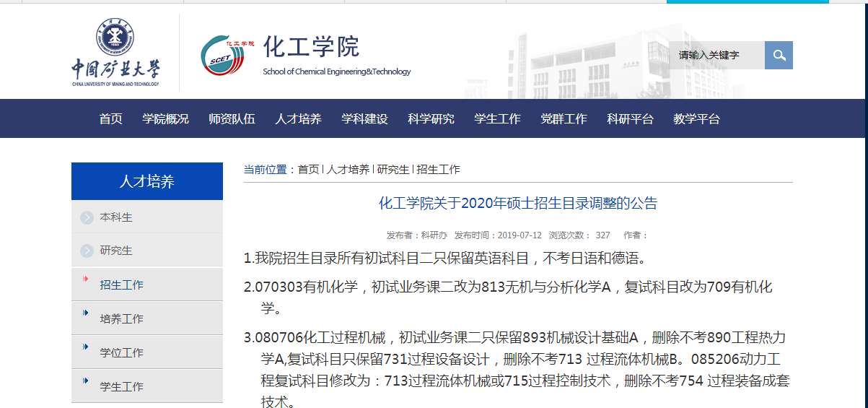Go to 教学平台 in the navigation bar
Image resolution: width=868 pixels, height=408 pixels.
[696, 119]
